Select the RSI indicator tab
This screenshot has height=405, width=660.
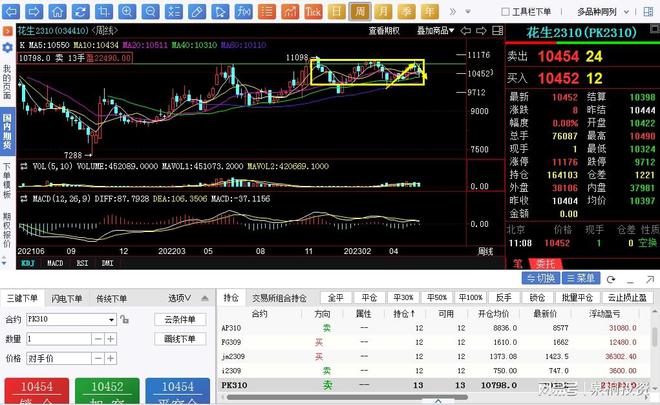point(82,263)
